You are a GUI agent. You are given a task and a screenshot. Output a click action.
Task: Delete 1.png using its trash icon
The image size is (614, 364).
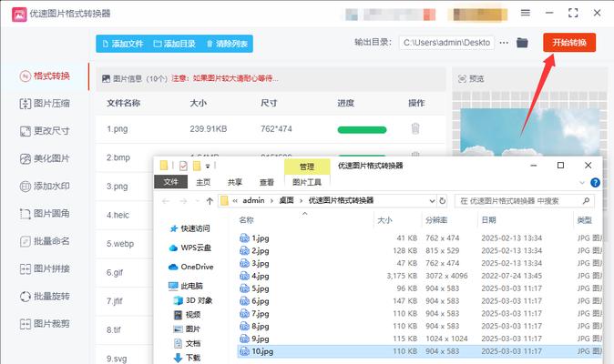[415, 128]
